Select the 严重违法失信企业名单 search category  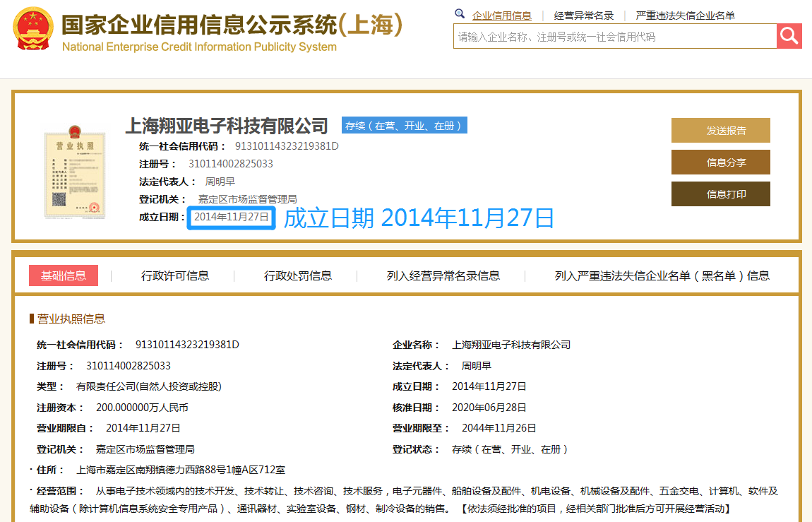pyautogui.click(x=685, y=16)
